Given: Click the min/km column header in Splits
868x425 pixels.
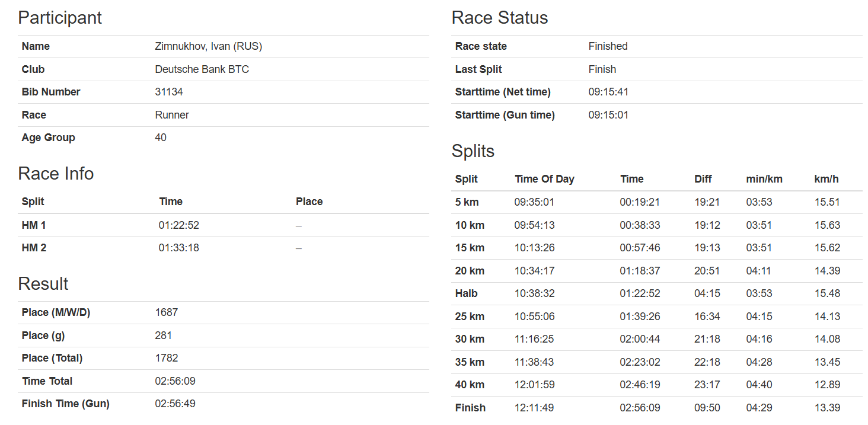Looking at the screenshot, I should pyautogui.click(x=764, y=179).
